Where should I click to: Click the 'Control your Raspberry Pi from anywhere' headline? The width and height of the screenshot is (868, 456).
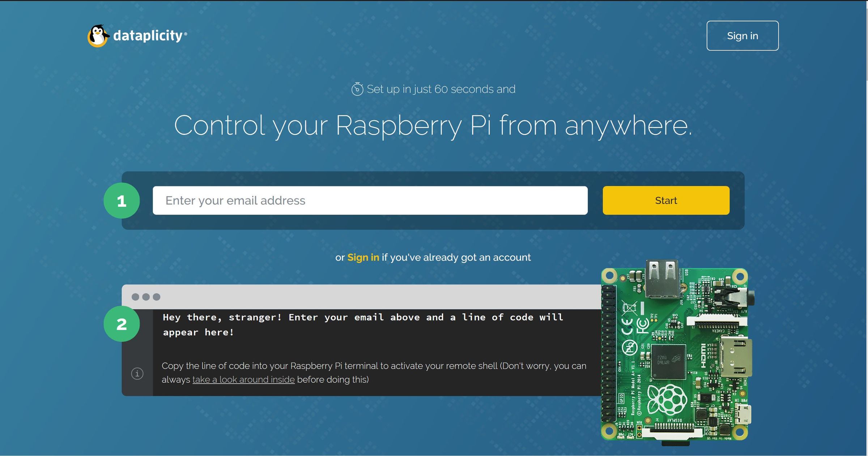pos(433,125)
